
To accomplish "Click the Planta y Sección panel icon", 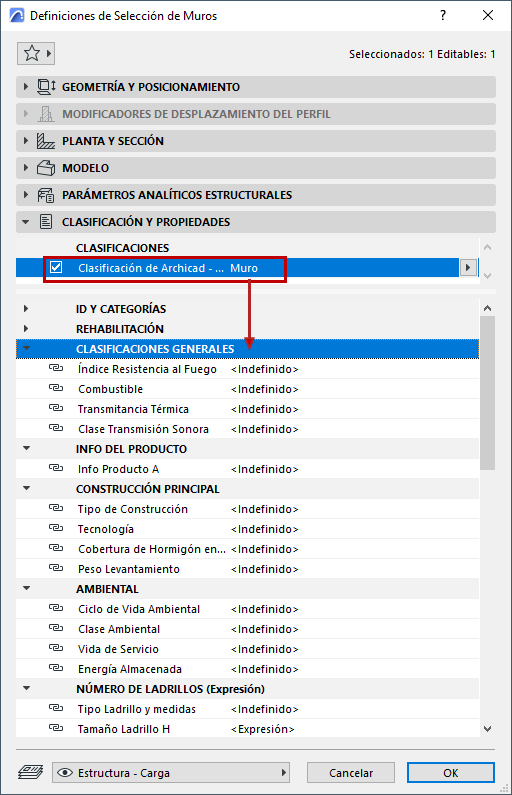I will pos(46,141).
